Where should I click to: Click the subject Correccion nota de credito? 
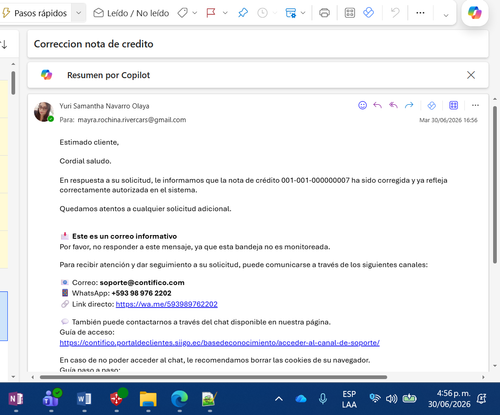tap(94, 44)
